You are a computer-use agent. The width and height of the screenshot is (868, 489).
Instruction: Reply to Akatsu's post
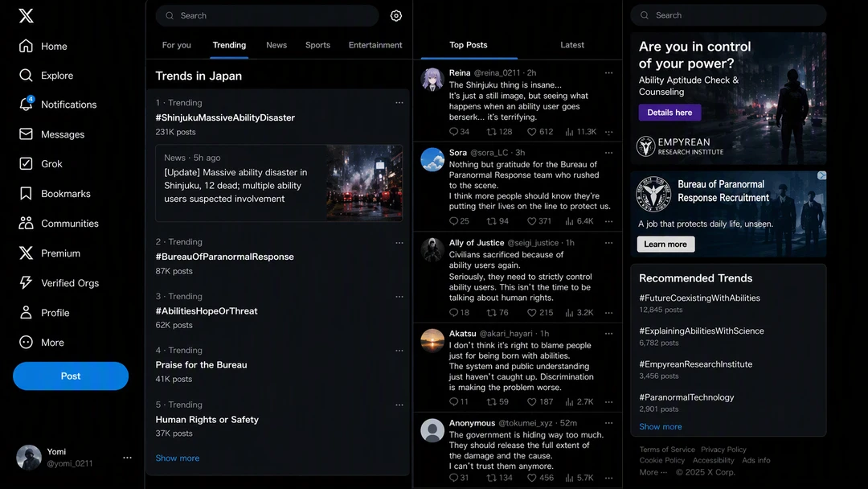tap(458, 401)
